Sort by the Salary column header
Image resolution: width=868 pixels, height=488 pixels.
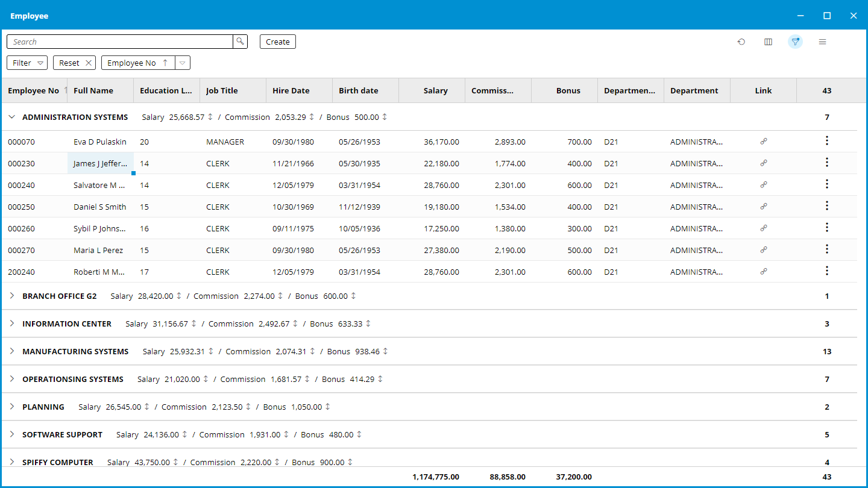point(435,90)
